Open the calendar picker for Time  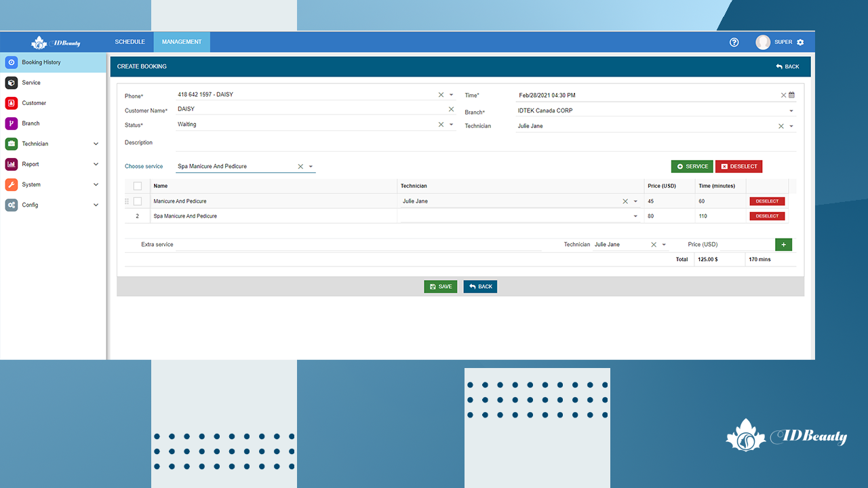point(791,96)
